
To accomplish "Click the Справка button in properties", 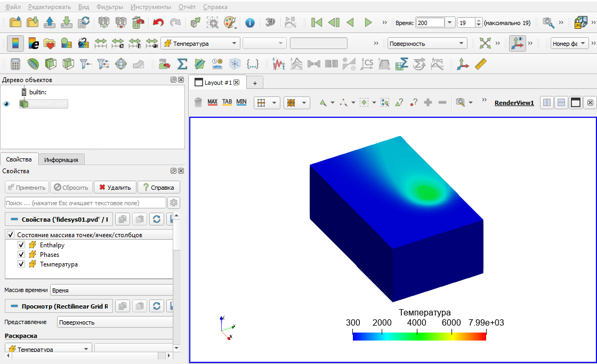I will point(158,188).
